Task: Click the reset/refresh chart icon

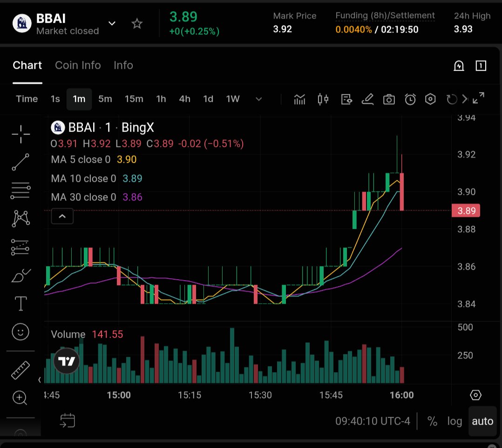Action: pyautogui.click(x=451, y=100)
